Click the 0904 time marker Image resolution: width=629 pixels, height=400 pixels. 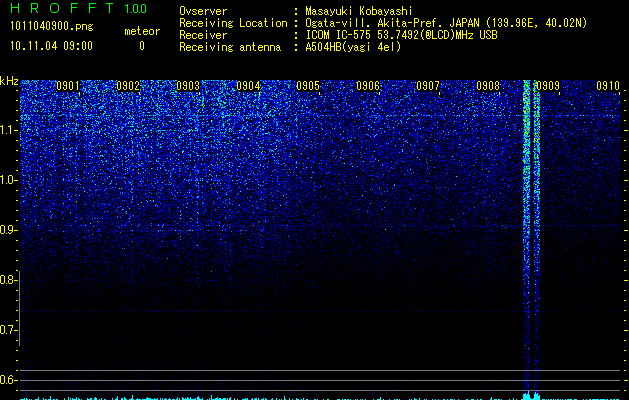click(x=248, y=86)
